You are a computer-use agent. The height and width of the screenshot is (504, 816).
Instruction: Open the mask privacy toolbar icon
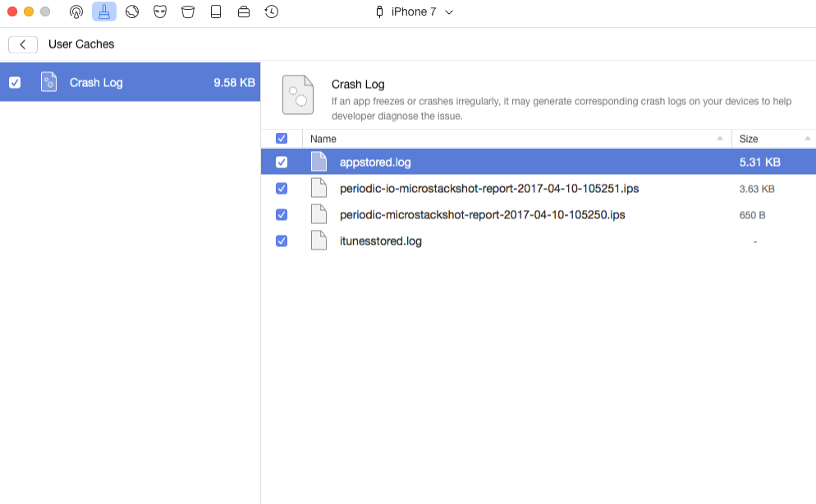[x=160, y=11]
